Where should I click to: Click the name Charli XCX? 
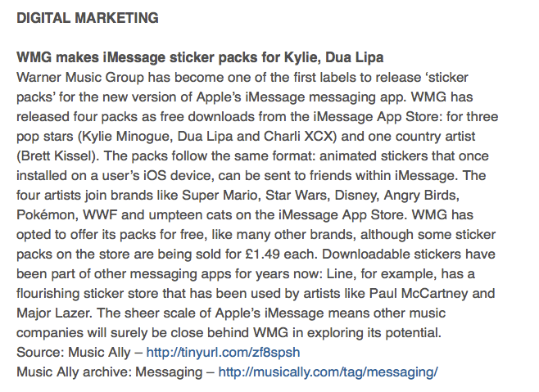click(299, 137)
